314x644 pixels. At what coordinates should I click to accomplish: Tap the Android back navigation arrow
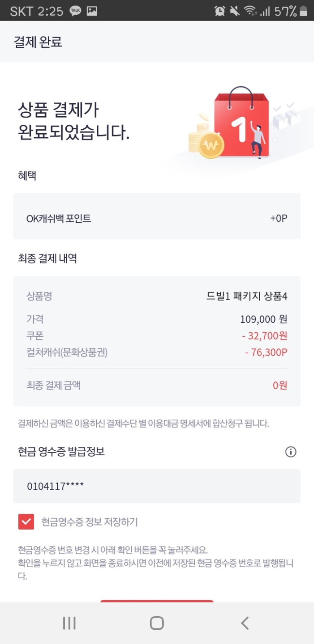point(245,623)
